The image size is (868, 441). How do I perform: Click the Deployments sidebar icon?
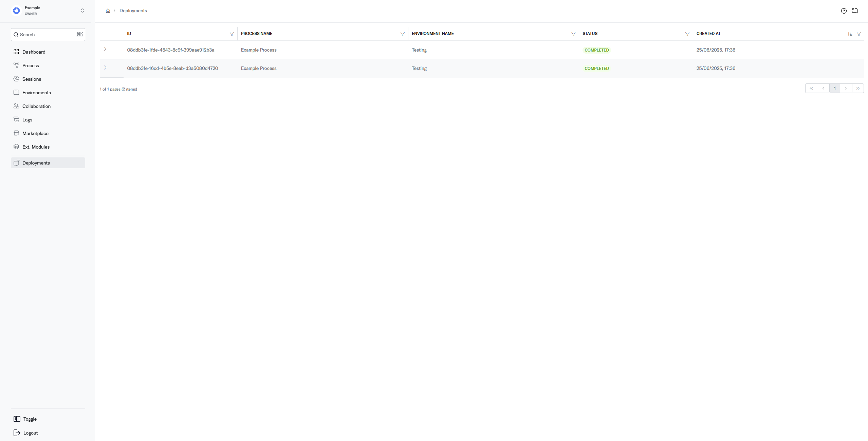(16, 163)
